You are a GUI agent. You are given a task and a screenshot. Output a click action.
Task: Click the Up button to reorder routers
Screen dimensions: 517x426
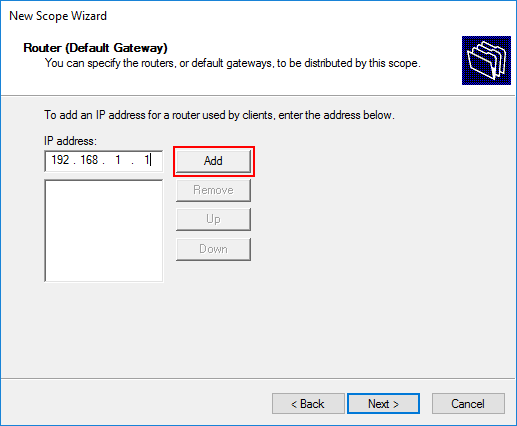(x=213, y=219)
